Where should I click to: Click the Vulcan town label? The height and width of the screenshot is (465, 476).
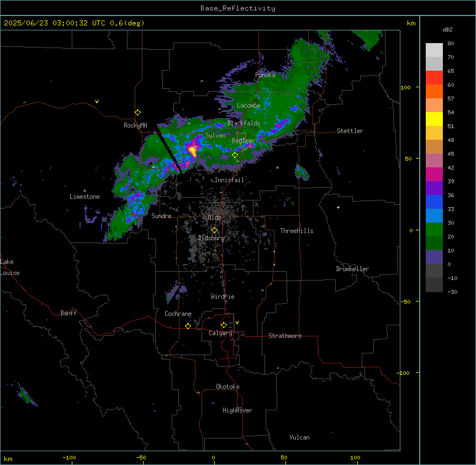pyautogui.click(x=300, y=437)
